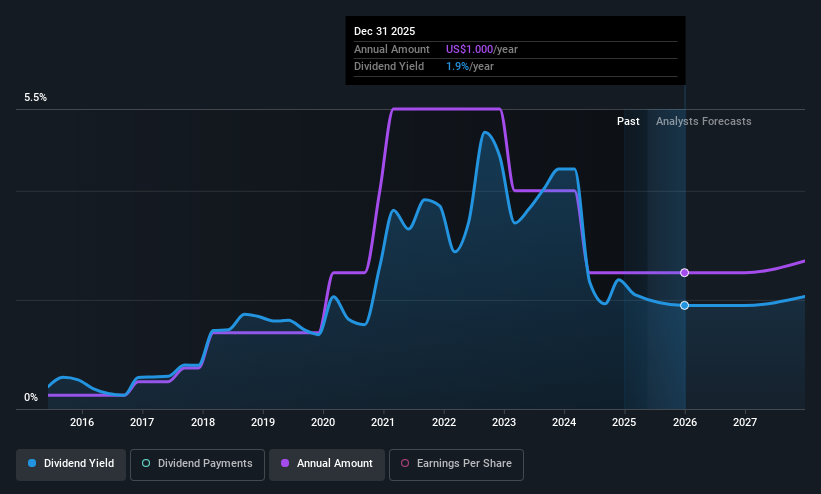Screen dimensions: 821x494
Task: Select the blue Dividend Yield marker at 2026
Action: pyautogui.click(x=684, y=305)
